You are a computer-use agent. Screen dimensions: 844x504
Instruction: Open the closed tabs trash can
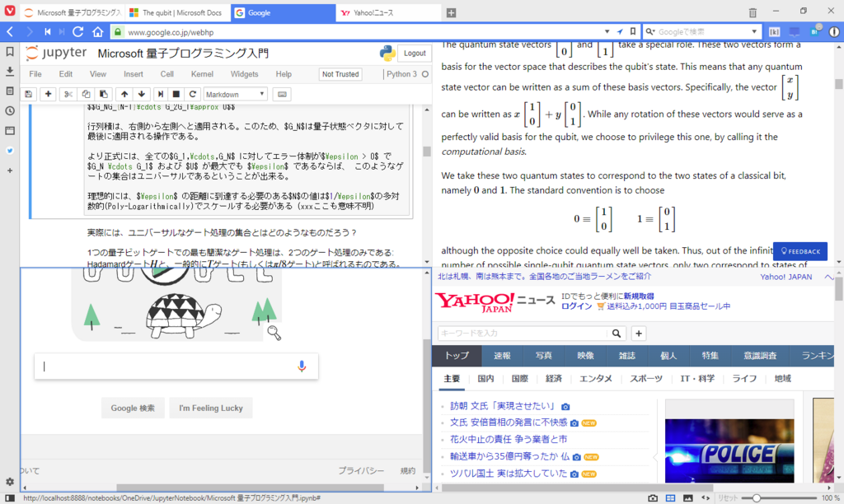click(x=753, y=12)
